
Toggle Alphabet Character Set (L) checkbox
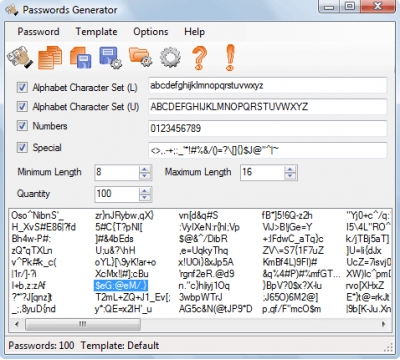pyautogui.click(x=22, y=87)
